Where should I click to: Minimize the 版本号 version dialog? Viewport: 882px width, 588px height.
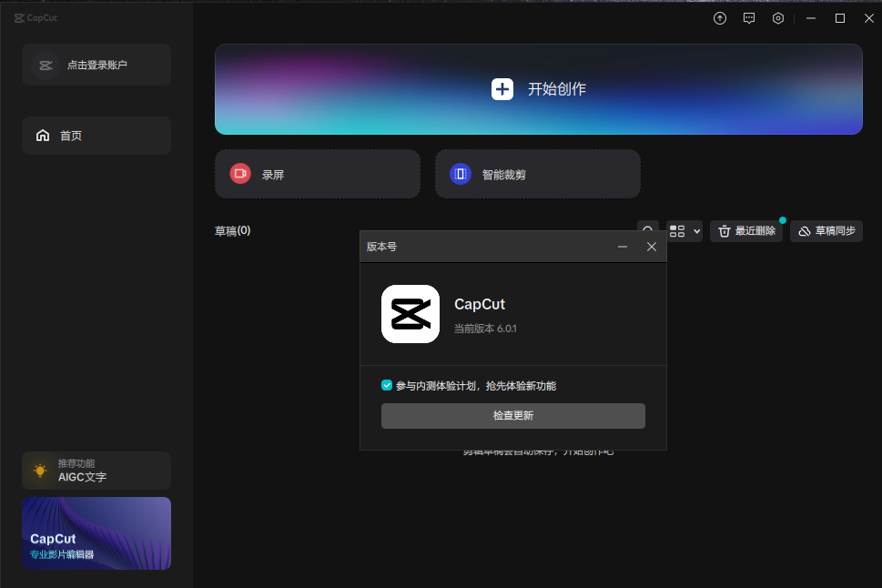click(x=623, y=247)
